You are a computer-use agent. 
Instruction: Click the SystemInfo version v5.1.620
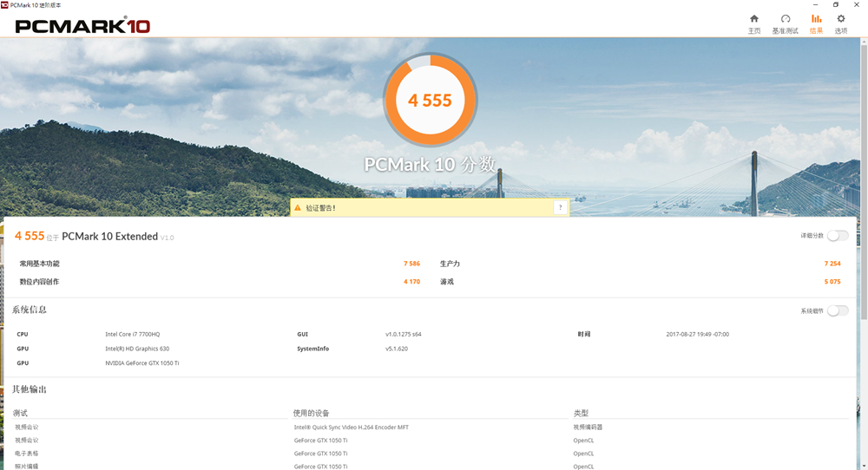click(397, 349)
